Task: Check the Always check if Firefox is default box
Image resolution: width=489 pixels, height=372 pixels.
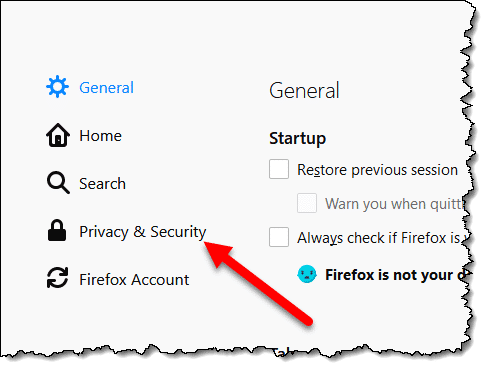Action: tap(279, 237)
